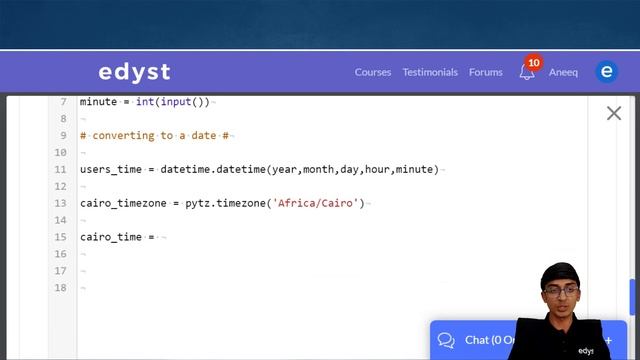Click 'pytz.timezone' on line 13
This screenshot has height=360, width=640.
click(x=225, y=203)
